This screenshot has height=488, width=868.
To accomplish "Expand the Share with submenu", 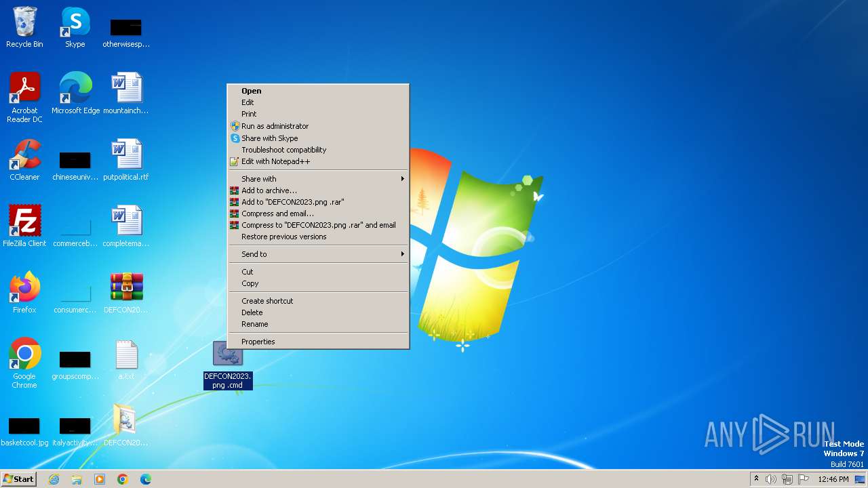I will click(x=318, y=179).
